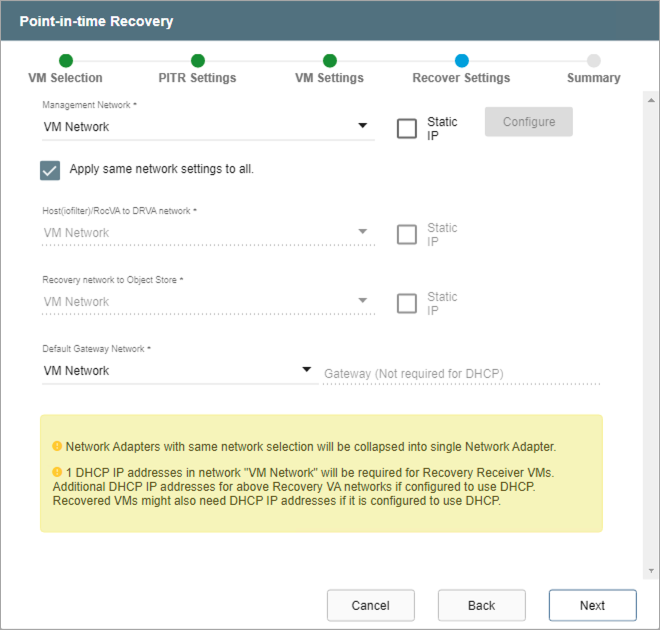The image size is (660, 630).
Task: Click the Summary step circle
Action: pyautogui.click(x=593, y=61)
